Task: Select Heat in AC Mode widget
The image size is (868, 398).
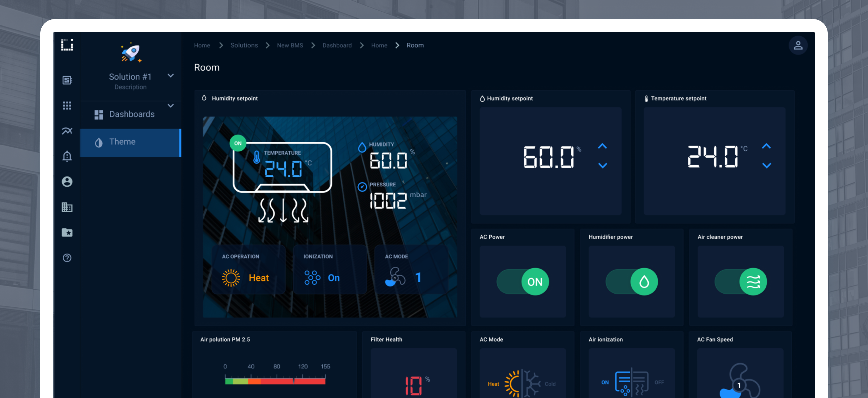Action: (x=493, y=384)
